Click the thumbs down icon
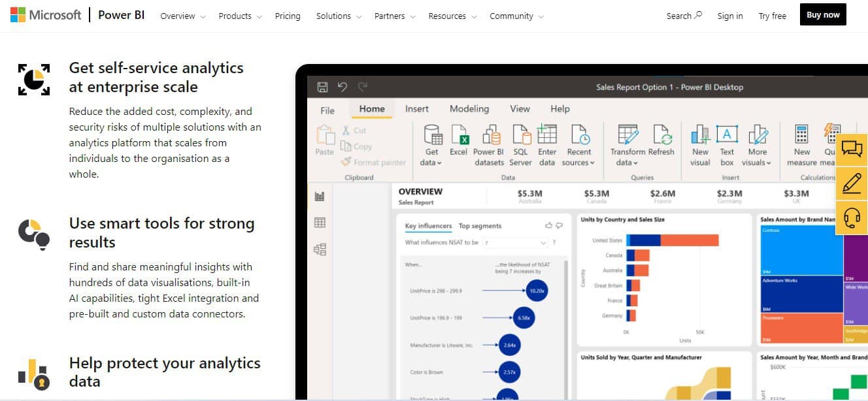Viewport: 868px width, 401px height. coord(559,225)
